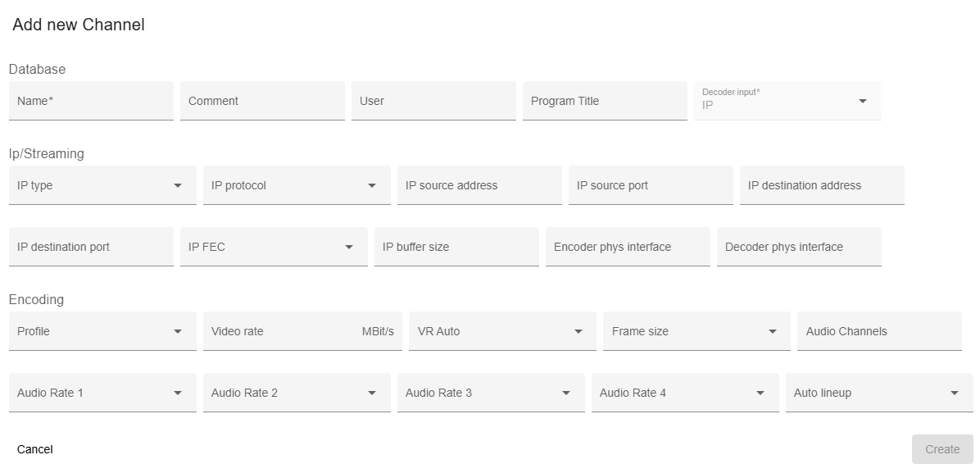Viewport: 980px width, 473px height.
Task: Select the Program Title field
Action: tap(604, 101)
